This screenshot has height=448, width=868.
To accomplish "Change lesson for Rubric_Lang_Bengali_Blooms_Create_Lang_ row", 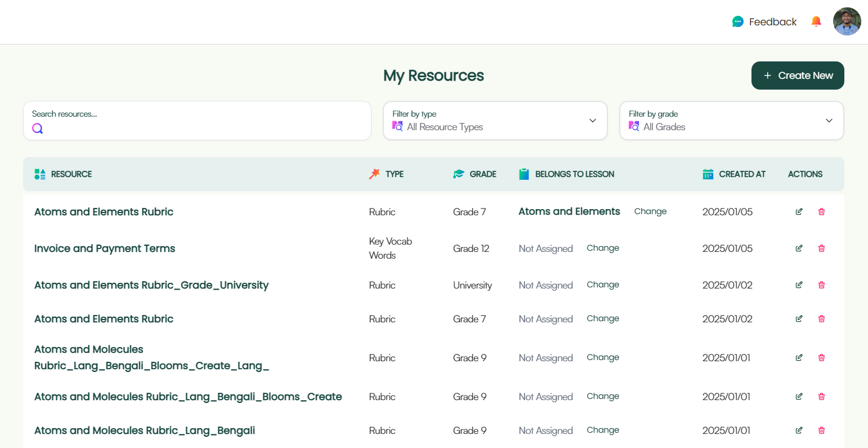I will [603, 357].
